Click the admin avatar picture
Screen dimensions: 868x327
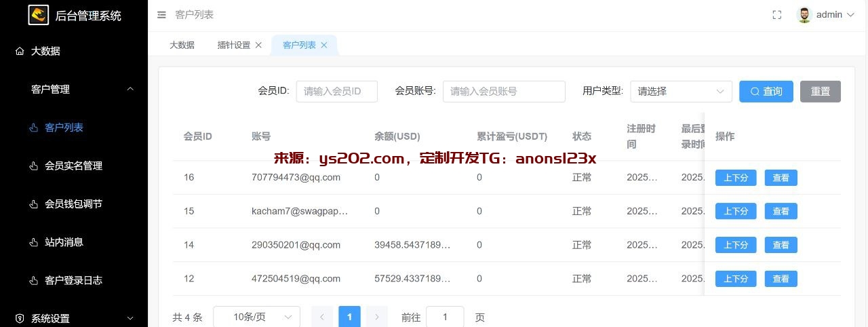(x=804, y=15)
